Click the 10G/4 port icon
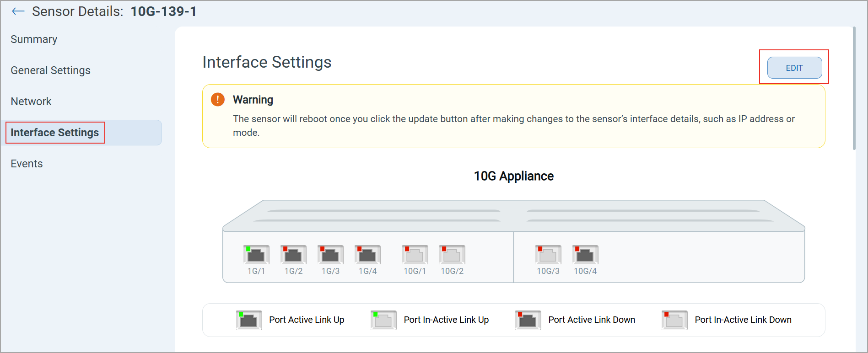Screen dimensions: 868x353 tap(585, 255)
